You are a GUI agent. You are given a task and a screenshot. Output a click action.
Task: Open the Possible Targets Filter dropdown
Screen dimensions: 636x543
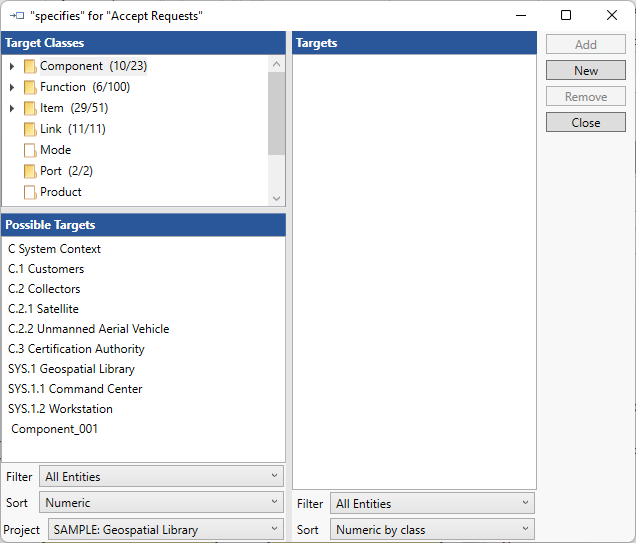(x=162, y=477)
